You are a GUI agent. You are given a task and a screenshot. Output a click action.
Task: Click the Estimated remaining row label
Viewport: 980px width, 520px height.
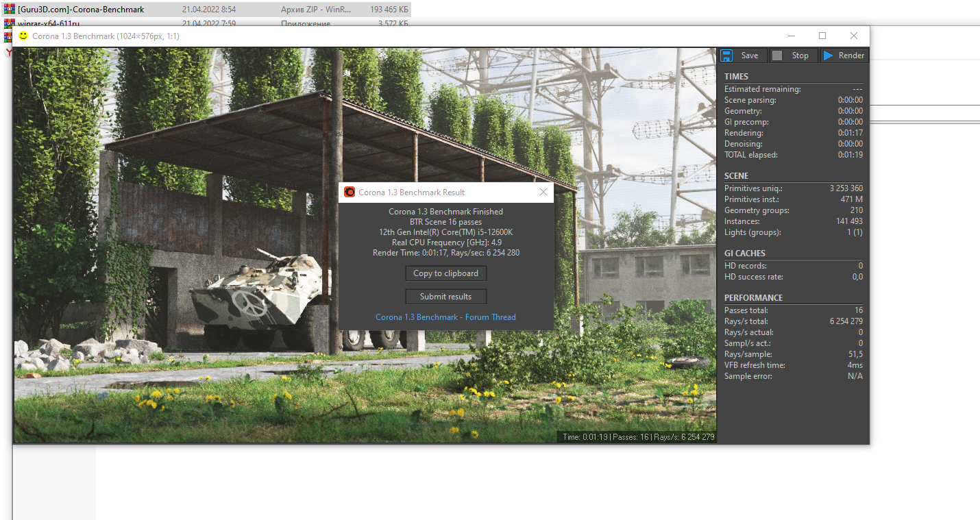(x=762, y=89)
